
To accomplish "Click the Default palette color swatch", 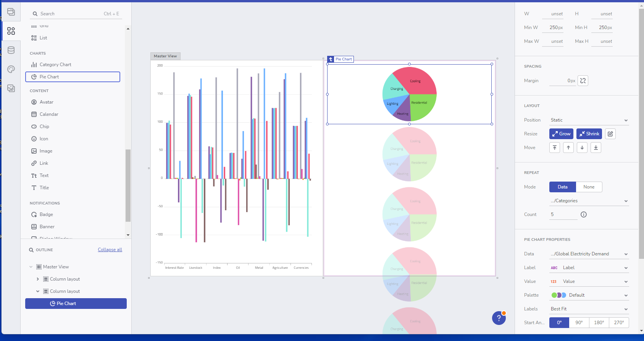I will coord(559,295).
